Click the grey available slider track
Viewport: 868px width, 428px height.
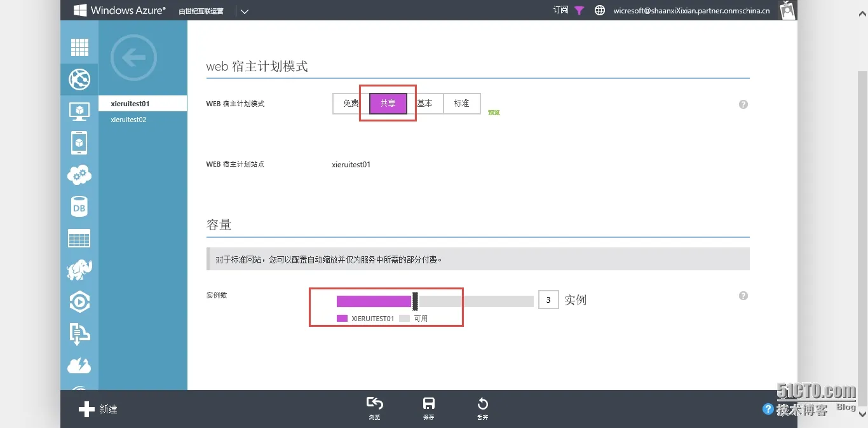[x=476, y=301]
